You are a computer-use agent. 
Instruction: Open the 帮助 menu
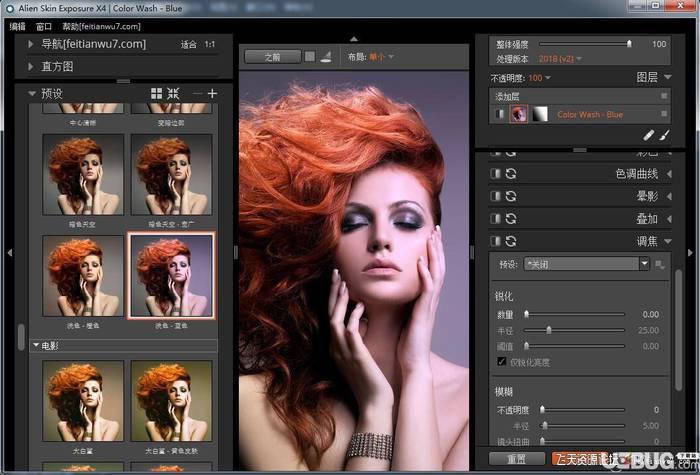(101, 26)
